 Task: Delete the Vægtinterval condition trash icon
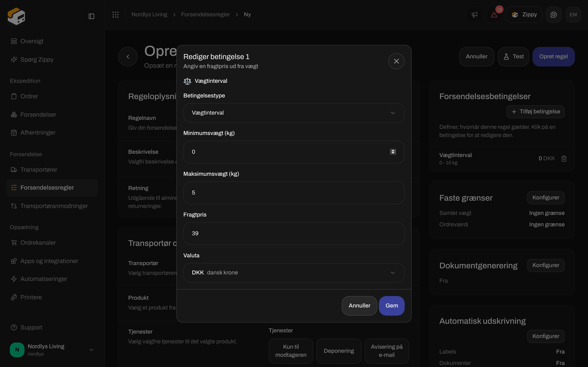(564, 158)
